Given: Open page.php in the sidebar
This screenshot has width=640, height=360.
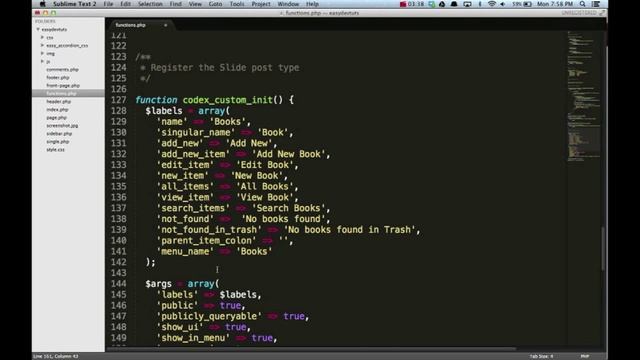Looking at the screenshot, I should [x=56, y=118].
